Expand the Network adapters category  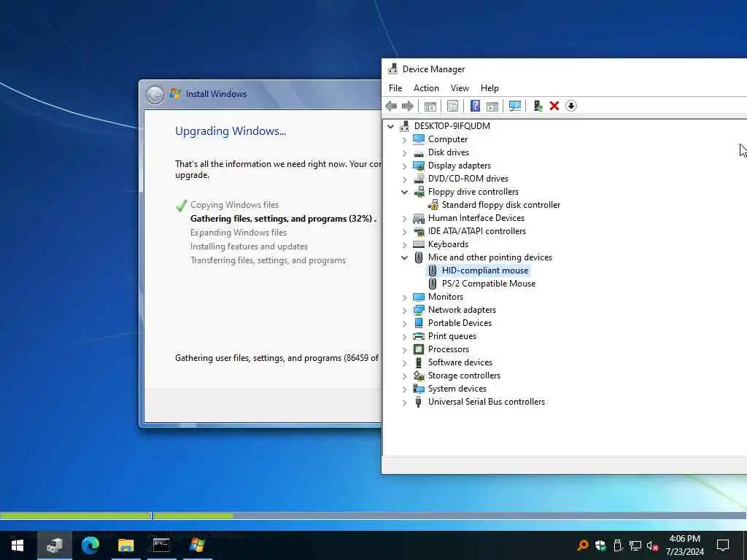(404, 311)
